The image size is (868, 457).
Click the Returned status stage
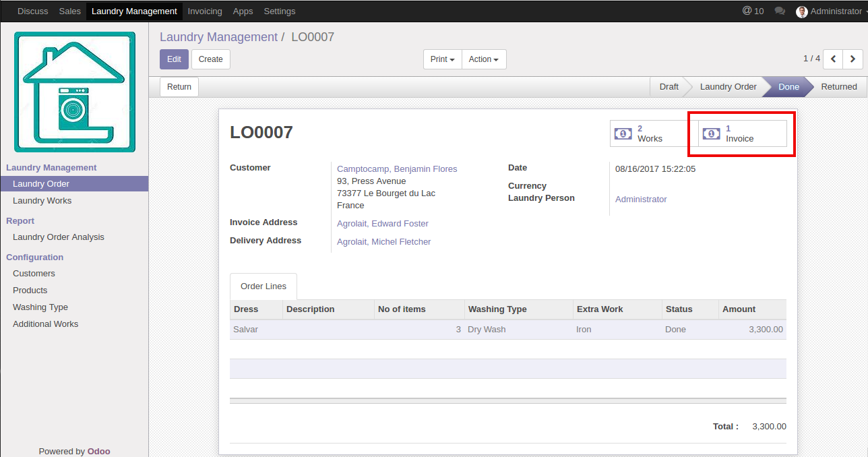[x=839, y=87]
